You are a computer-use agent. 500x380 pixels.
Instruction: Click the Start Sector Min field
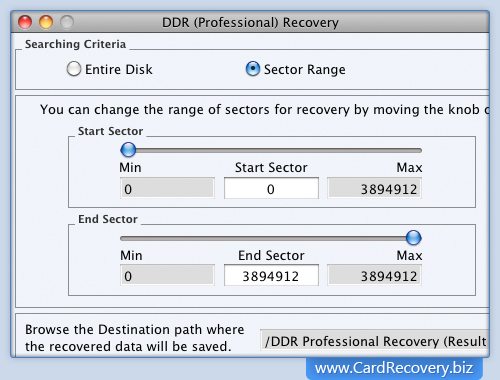click(167, 188)
